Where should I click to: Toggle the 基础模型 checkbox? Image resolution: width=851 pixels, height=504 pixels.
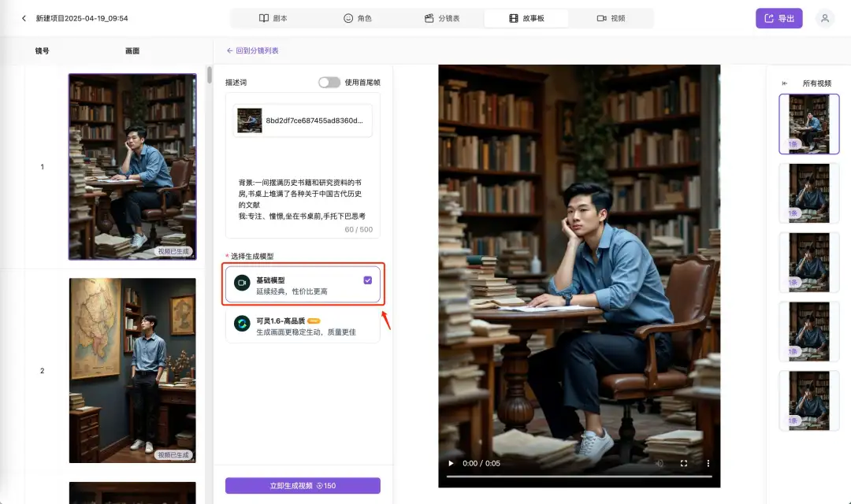pyautogui.click(x=367, y=280)
